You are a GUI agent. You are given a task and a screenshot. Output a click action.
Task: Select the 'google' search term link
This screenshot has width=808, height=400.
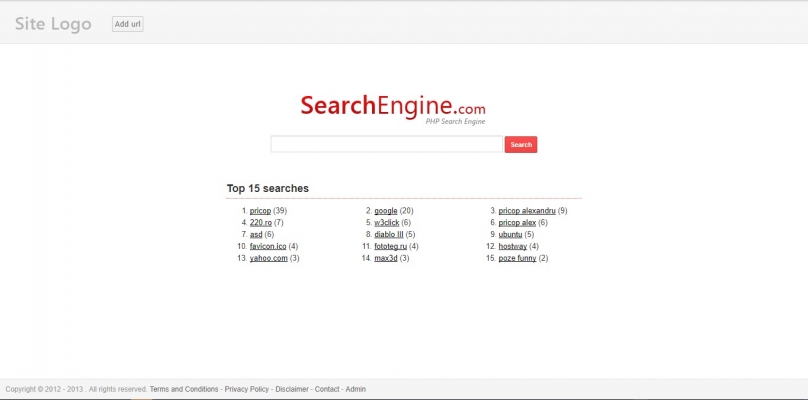[386, 211]
